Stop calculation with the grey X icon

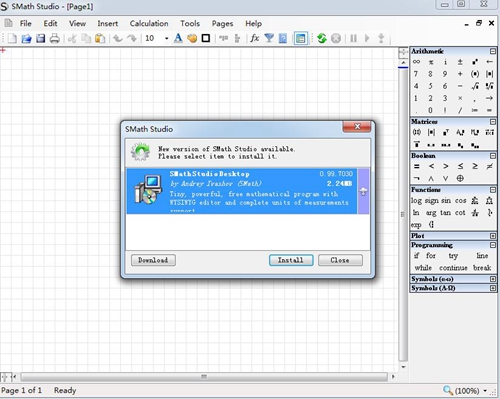point(336,38)
